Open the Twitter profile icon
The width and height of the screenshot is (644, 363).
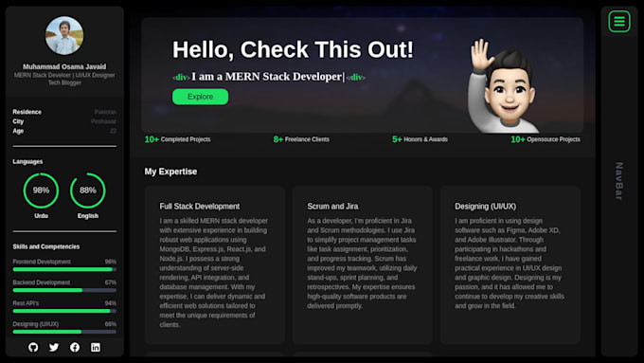54,348
